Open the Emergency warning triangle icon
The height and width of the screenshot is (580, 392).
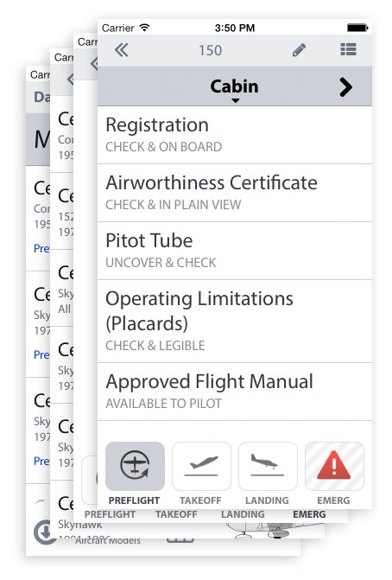tap(334, 466)
